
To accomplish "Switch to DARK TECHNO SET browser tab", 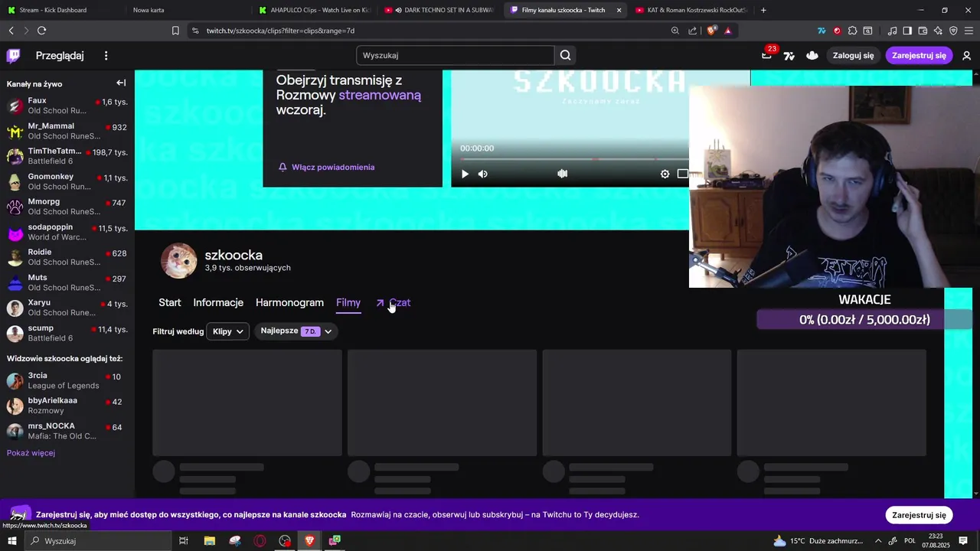I will click(x=440, y=10).
